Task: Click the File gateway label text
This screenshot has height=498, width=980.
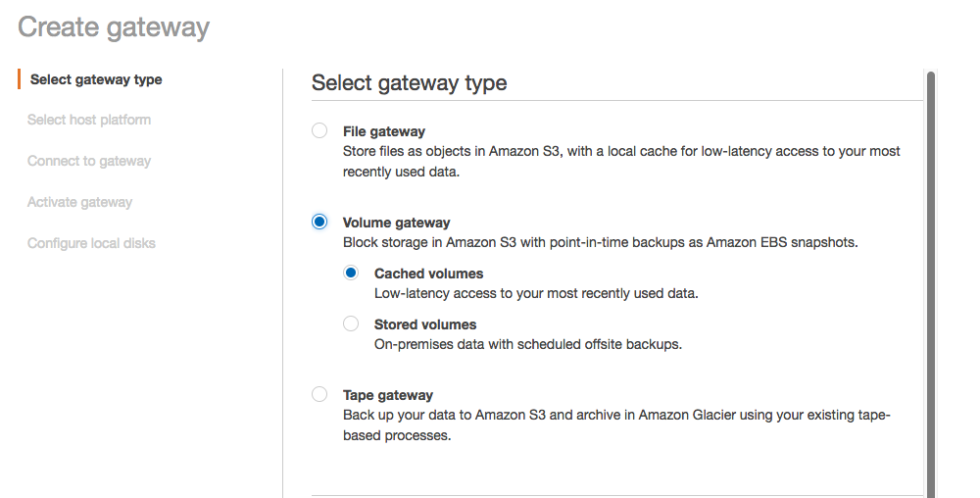Action: pos(384,131)
